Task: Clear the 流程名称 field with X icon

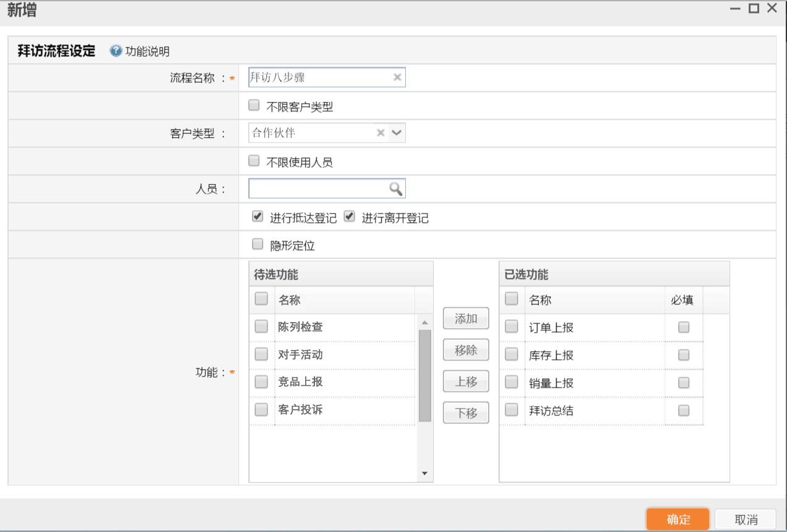Action: 397,77
